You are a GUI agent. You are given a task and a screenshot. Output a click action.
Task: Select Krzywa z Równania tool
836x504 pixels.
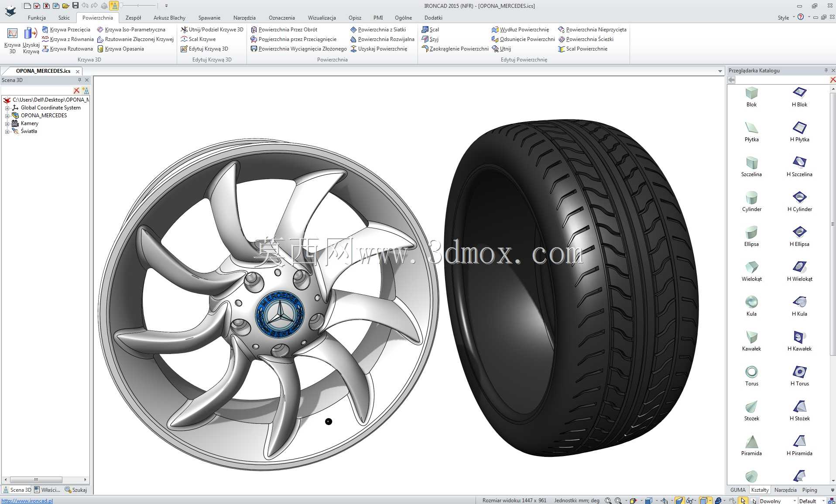[x=68, y=39]
